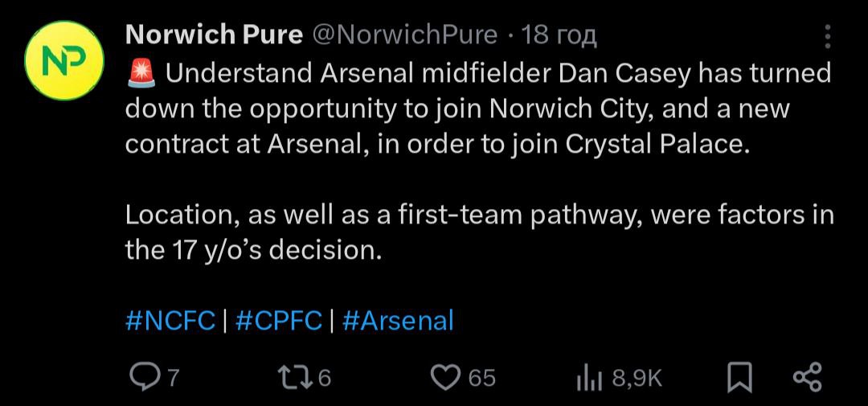Click the retweet count number 6
The height and width of the screenshot is (406, 868).
pos(325,377)
